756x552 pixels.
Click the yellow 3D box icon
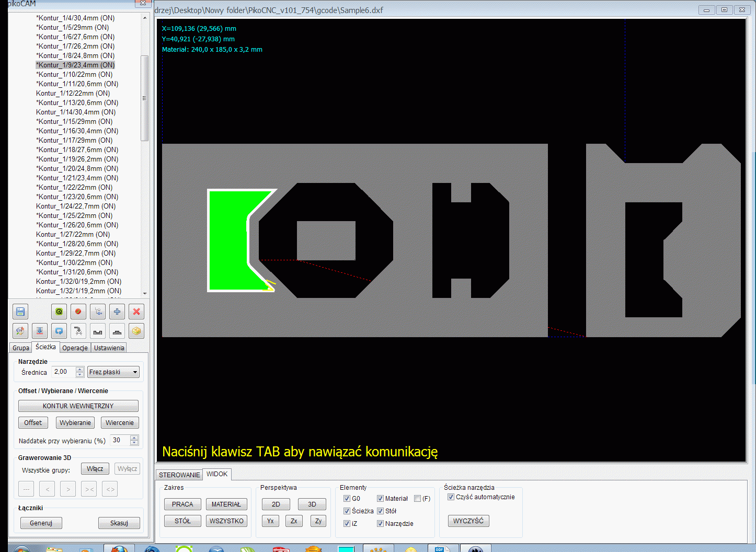[136, 331]
